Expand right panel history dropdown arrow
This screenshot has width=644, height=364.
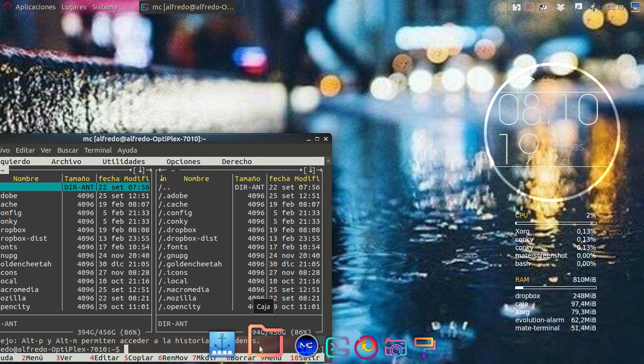click(311, 170)
